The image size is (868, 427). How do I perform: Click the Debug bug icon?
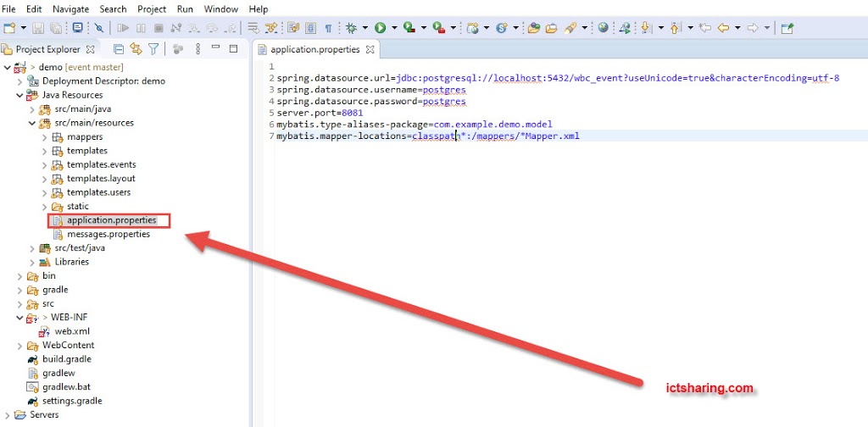click(x=351, y=28)
